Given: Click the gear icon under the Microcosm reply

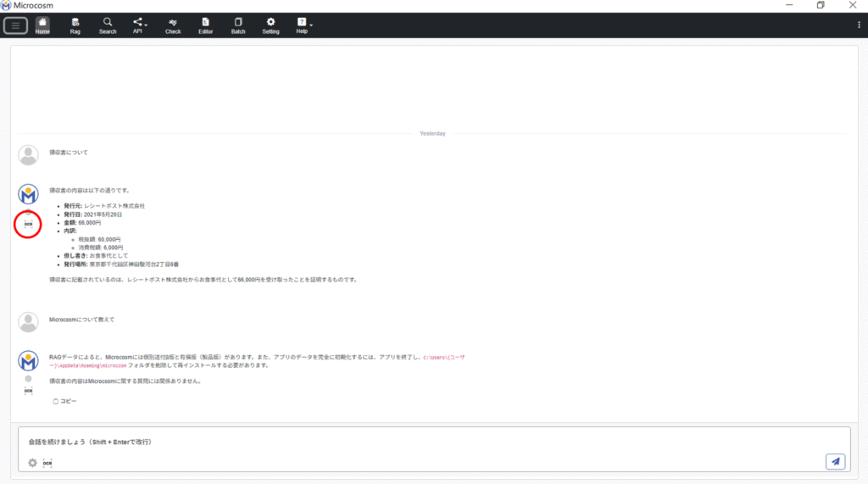Looking at the screenshot, I should coord(28,379).
